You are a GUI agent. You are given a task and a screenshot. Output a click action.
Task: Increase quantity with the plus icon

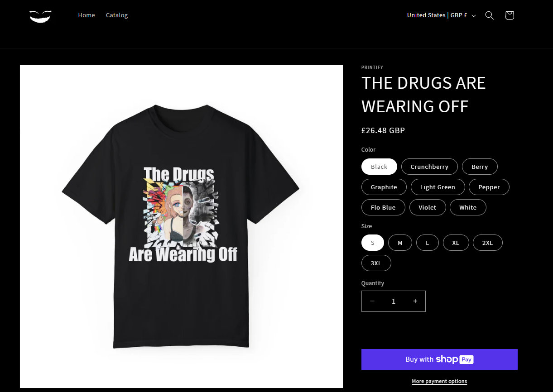click(415, 301)
